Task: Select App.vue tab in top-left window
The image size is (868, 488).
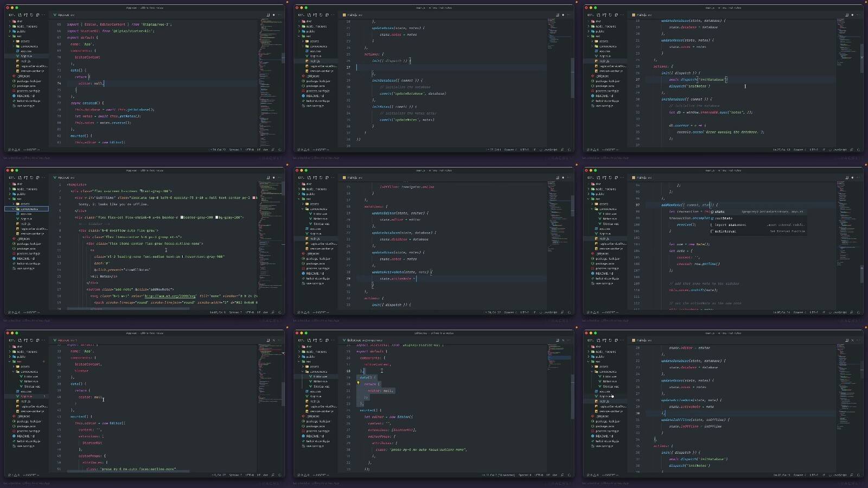Action: tap(64, 15)
